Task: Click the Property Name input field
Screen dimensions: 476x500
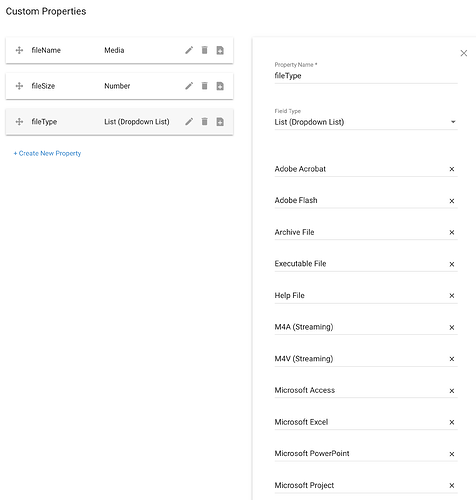Action: [366, 76]
